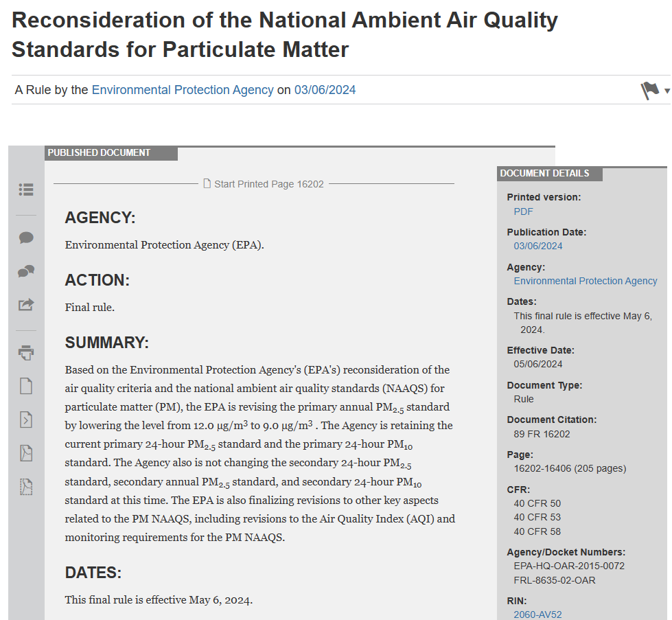Select the Published Document tab

click(111, 153)
